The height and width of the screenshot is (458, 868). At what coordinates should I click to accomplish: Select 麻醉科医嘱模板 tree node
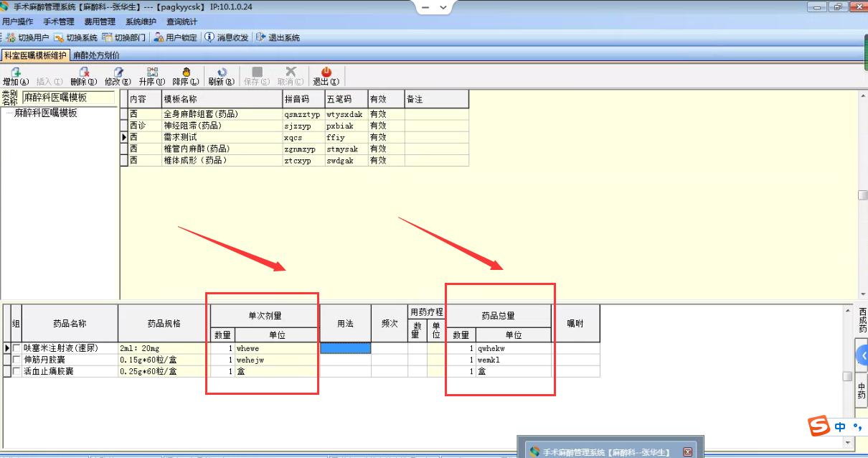tap(46, 113)
